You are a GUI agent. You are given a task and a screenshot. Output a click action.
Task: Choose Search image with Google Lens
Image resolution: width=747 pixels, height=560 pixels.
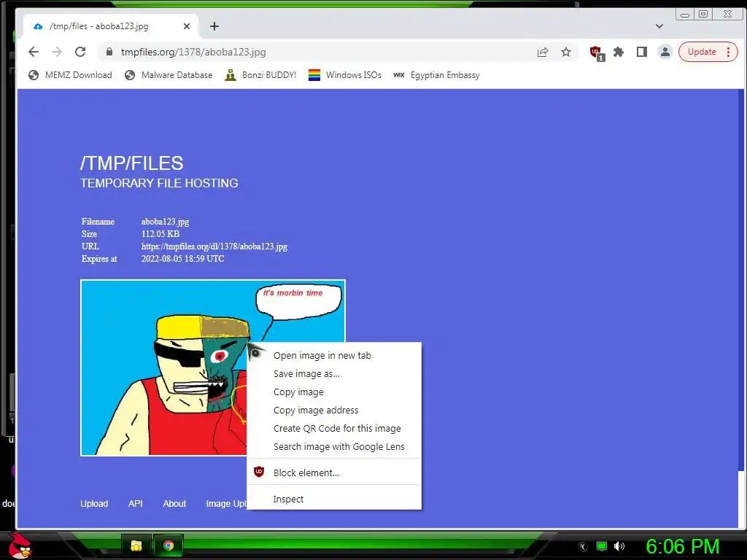pos(334,447)
